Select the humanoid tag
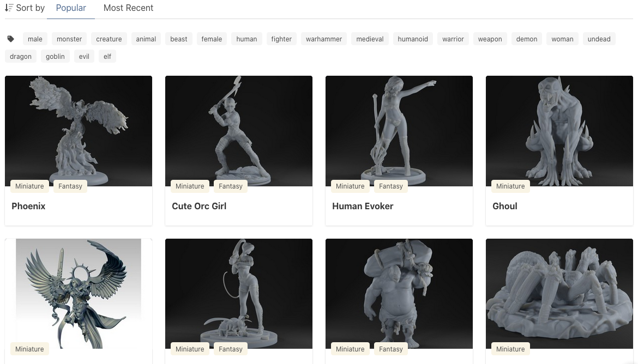638x364 pixels. coord(413,39)
